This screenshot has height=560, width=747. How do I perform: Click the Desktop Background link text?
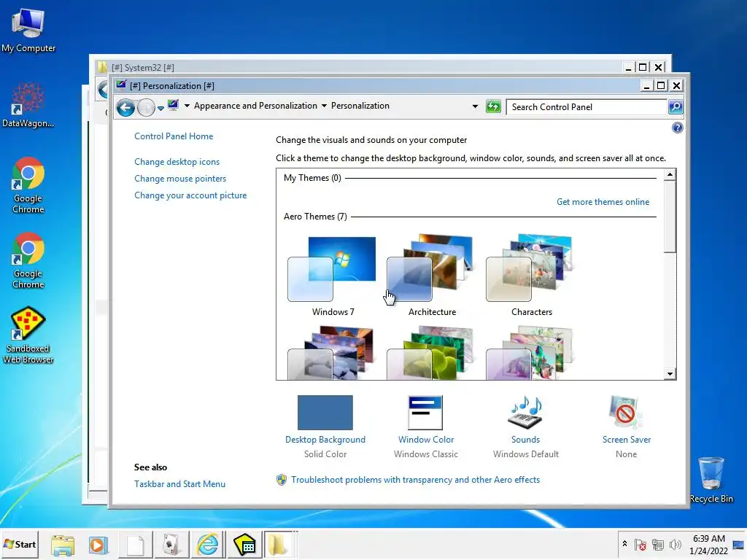tap(325, 440)
